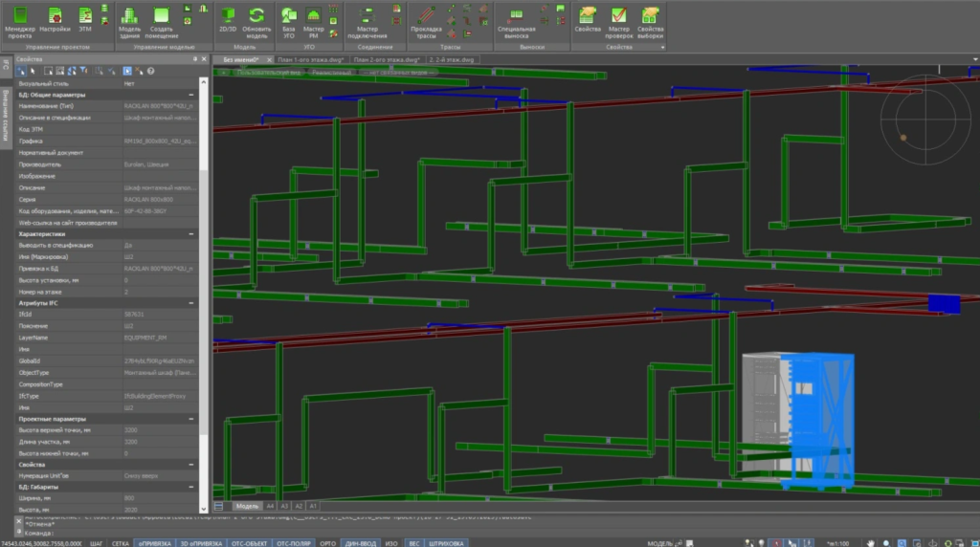
Task: Toggle СЕТКА grid display
Action: click(121, 542)
